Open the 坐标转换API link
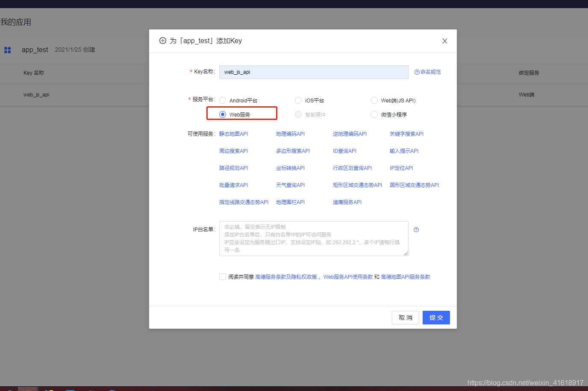The image size is (588, 391). [290, 168]
